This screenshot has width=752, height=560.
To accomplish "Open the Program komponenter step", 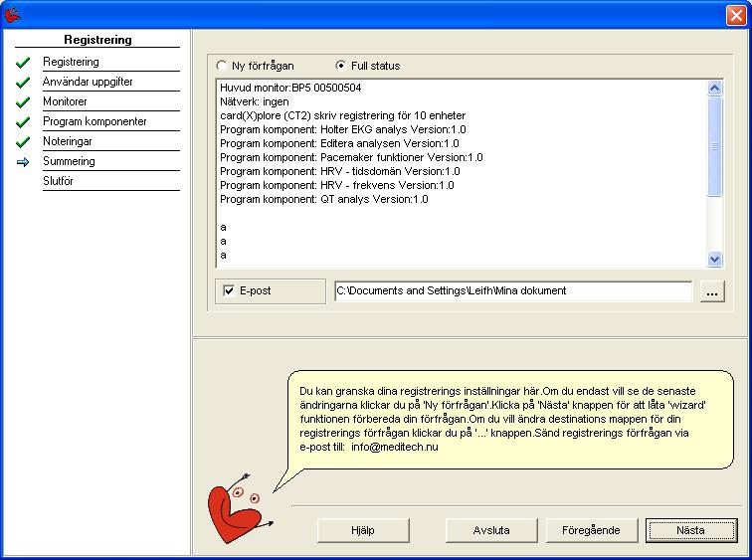I will tap(94, 121).
